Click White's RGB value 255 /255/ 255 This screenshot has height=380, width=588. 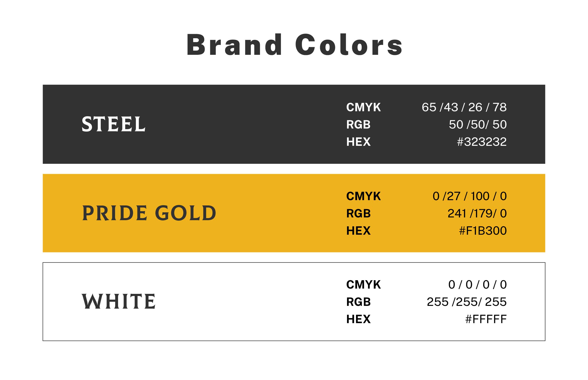click(x=466, y=302)
